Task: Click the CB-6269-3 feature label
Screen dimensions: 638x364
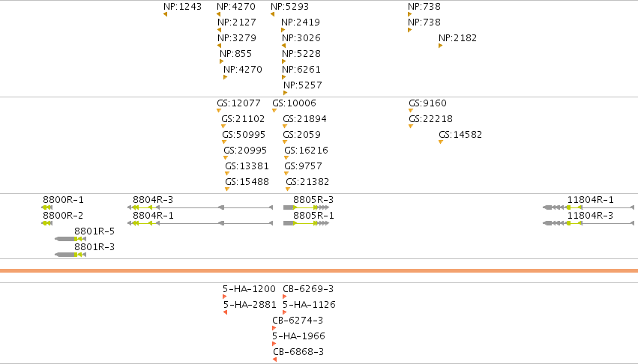Action: (x=308, y=289)
